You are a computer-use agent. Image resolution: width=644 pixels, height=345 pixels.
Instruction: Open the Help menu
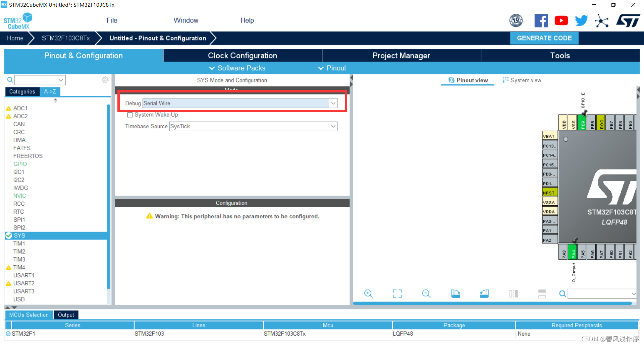click(247, 20)
